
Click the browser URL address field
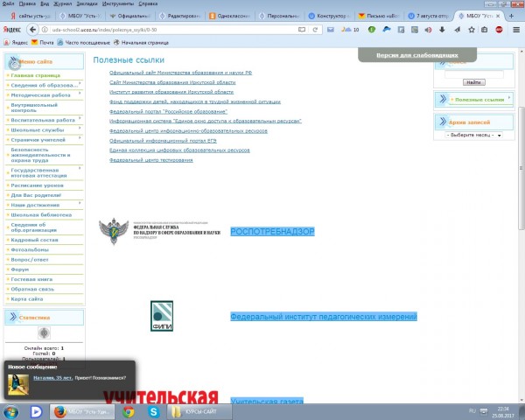pos(172,30)
